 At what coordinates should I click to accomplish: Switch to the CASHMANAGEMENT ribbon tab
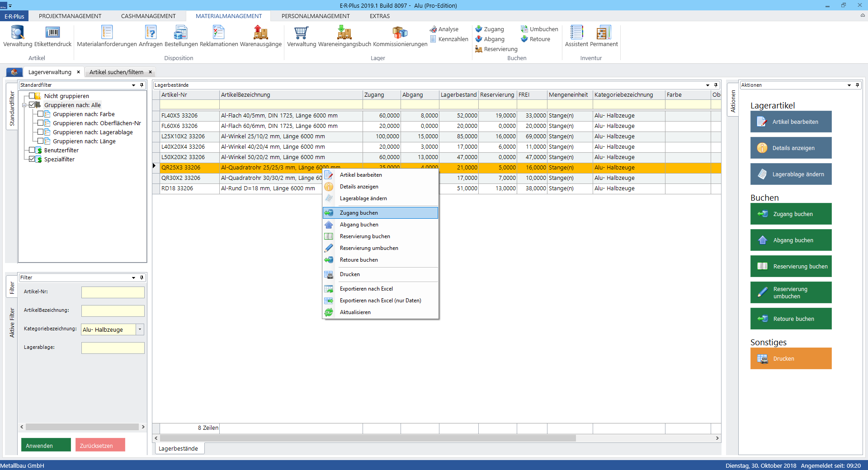point(148,16)
